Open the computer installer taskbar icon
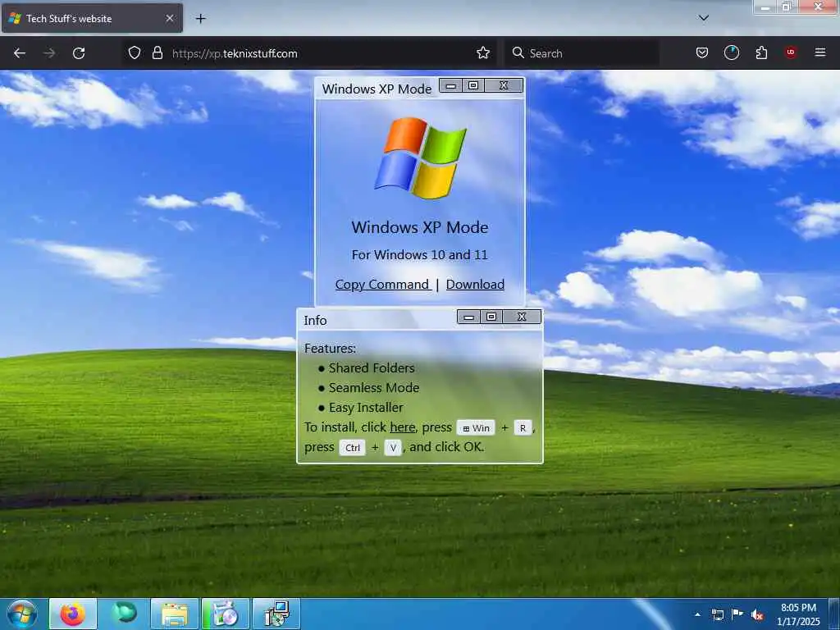This screenshot has height=630, width=840. coord(276,614)
